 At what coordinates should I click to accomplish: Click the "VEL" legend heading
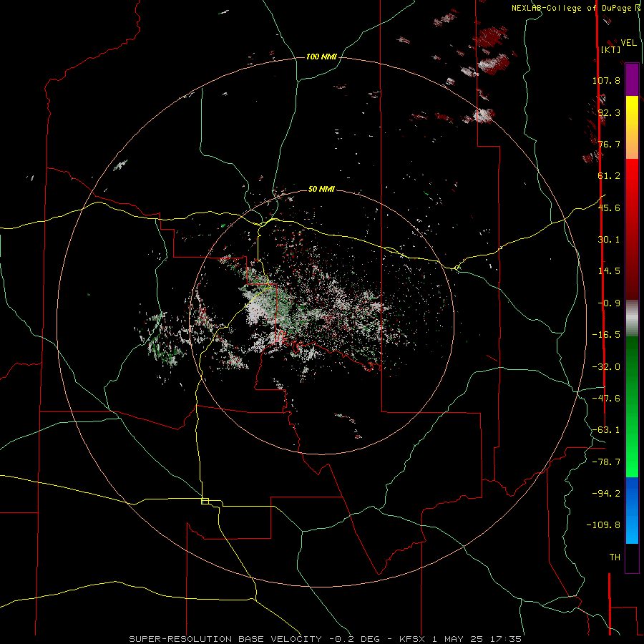tap(628, 42)
